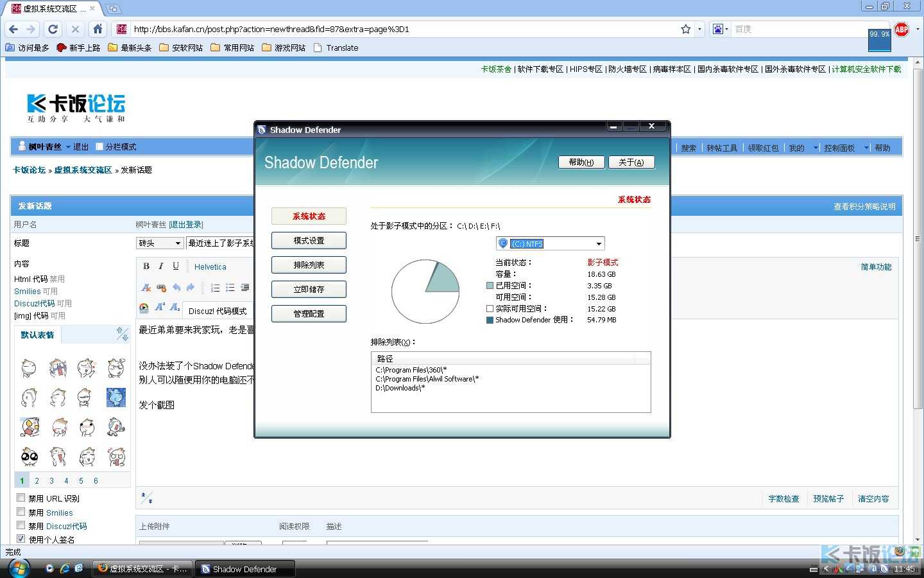Screen dimensions: 924x578
Task: Click the subscript A icon in editor
Action: (175, 308)
